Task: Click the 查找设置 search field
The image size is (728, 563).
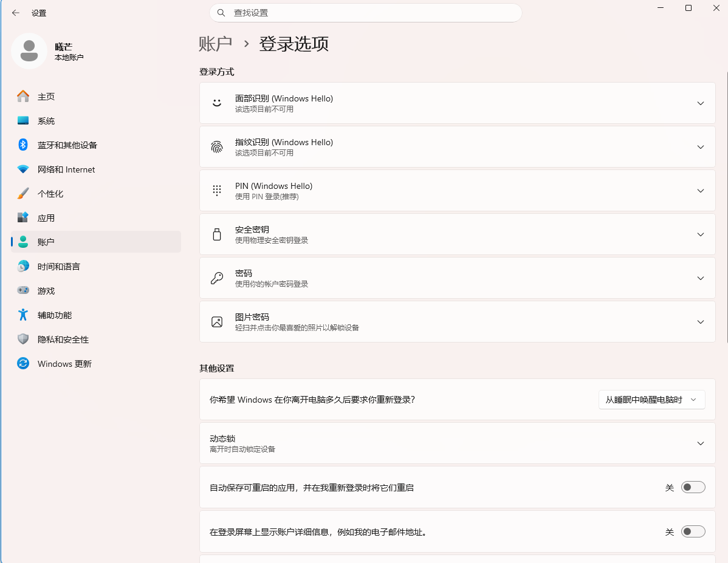Action: (366, 13)
